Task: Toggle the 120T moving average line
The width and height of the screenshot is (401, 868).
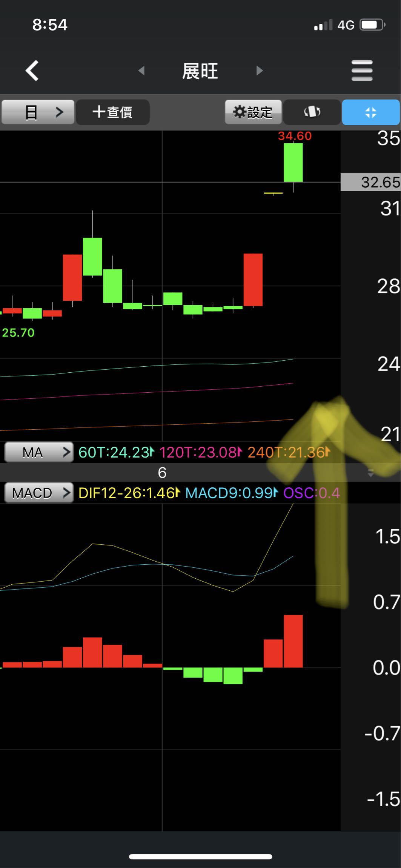Action: [200, 452]
